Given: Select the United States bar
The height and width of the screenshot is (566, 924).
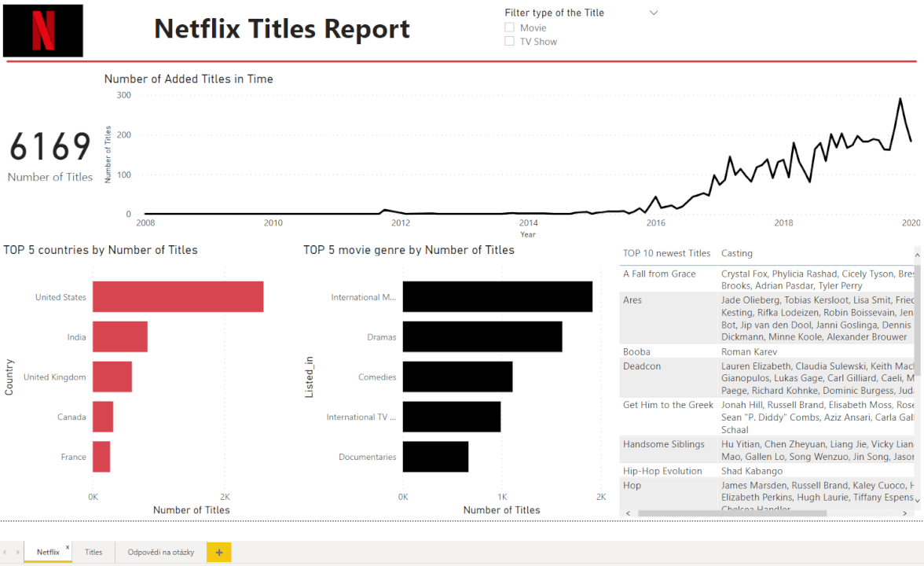Looking at the screenshot, I should coord(178,296).
